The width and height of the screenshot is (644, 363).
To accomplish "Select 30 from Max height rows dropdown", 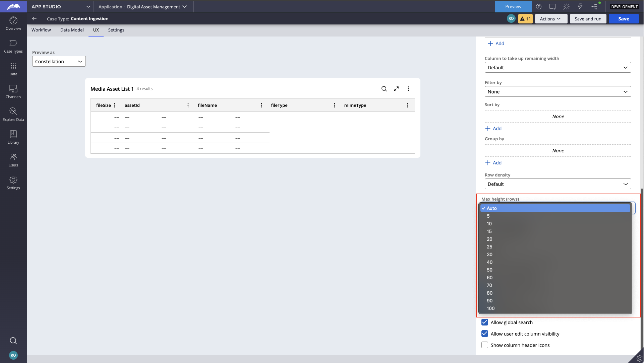I will pyautogui.click(x=489, y=255).
